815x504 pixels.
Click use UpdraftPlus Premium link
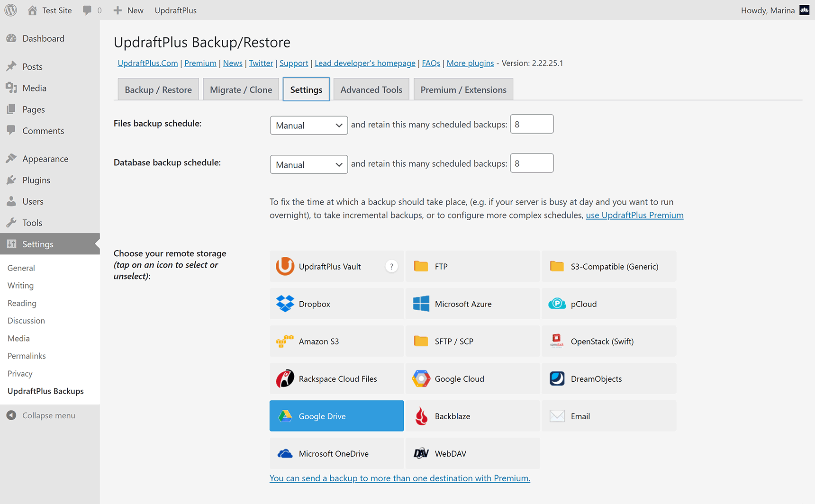pos(634,215)
